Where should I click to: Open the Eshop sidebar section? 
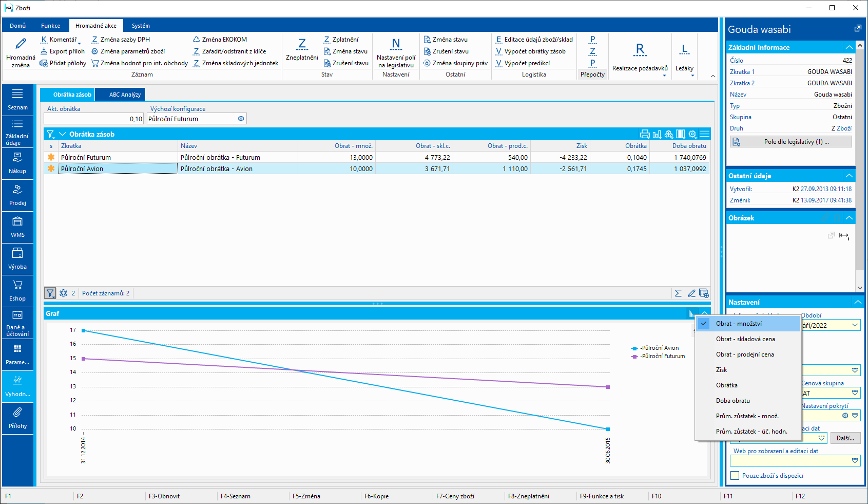17,290
